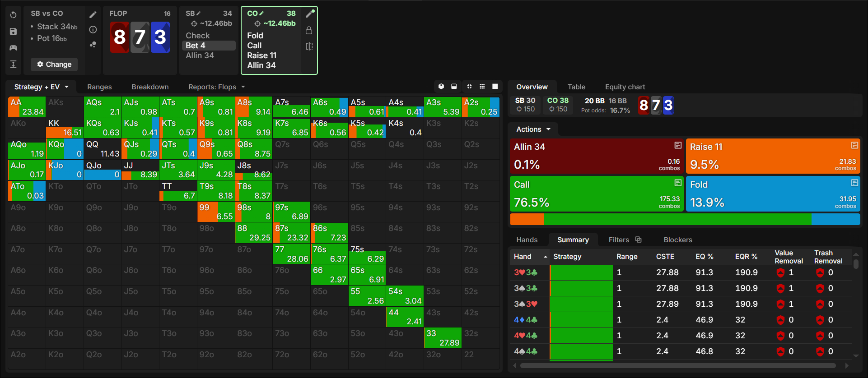Toggle the lock icon in CO panel

click(x=309, y=30)
